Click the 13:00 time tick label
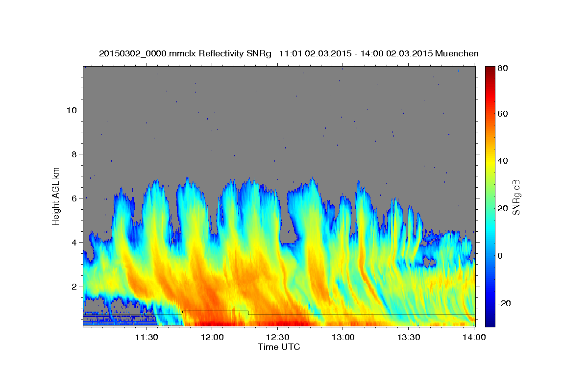Screen dimensions: 588x392 (343, 338)
